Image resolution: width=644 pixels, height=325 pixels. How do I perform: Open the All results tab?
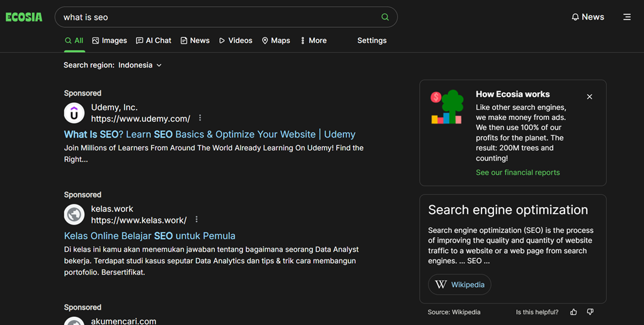coord(74,40)
